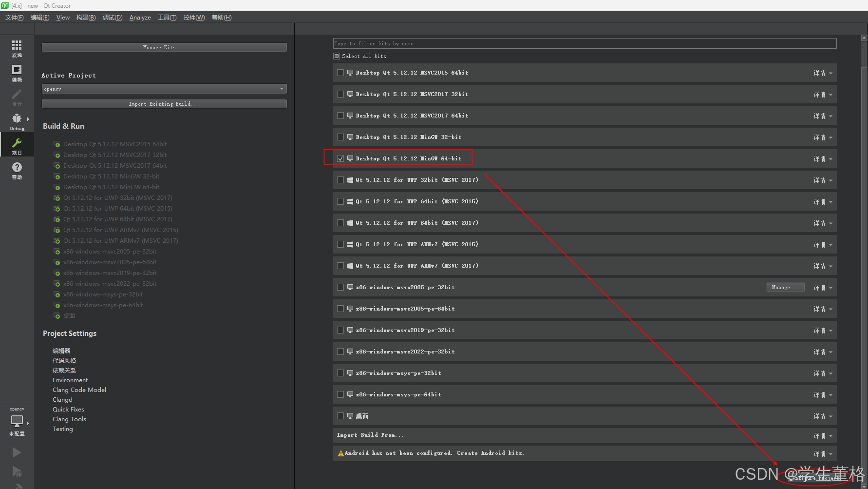Open the 编辑(E) menu
Viewport: 868px width, 489px height.
tap(40, 18)
